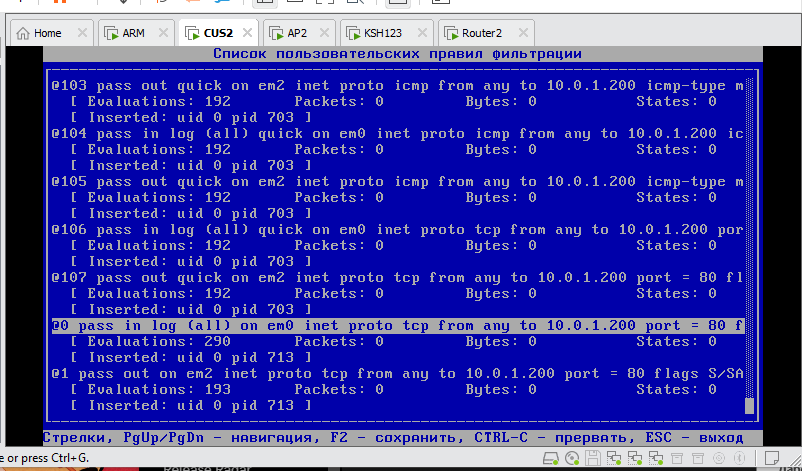Click the first network adapter status icon
802x471 pixels.
pyautogui.click(x=614, y=458)
